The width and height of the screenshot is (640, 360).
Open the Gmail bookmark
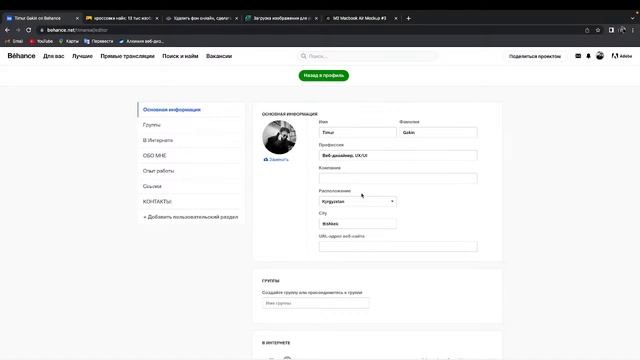pos(14,41)
